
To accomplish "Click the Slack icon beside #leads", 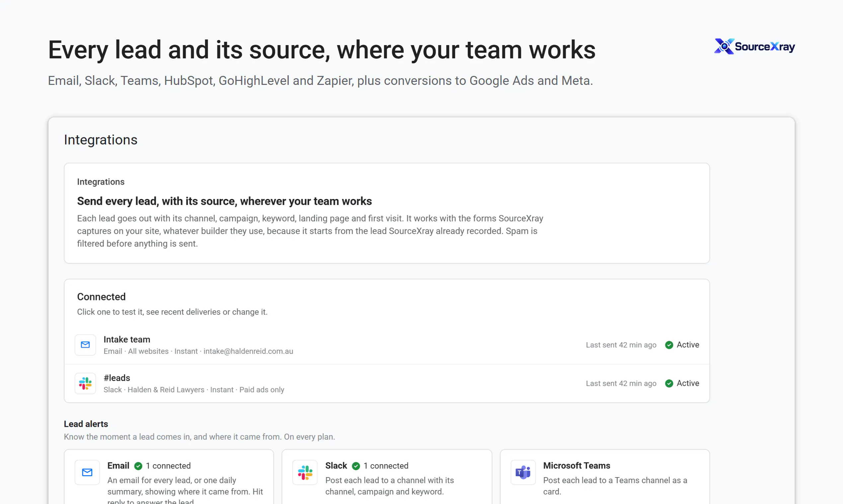I will pos(85,383).
